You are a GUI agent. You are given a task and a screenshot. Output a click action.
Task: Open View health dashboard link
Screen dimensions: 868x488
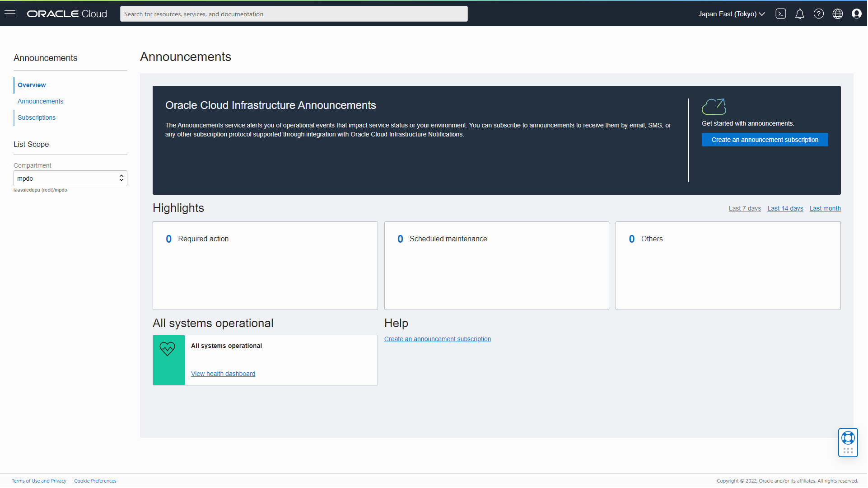coord(223,374)
